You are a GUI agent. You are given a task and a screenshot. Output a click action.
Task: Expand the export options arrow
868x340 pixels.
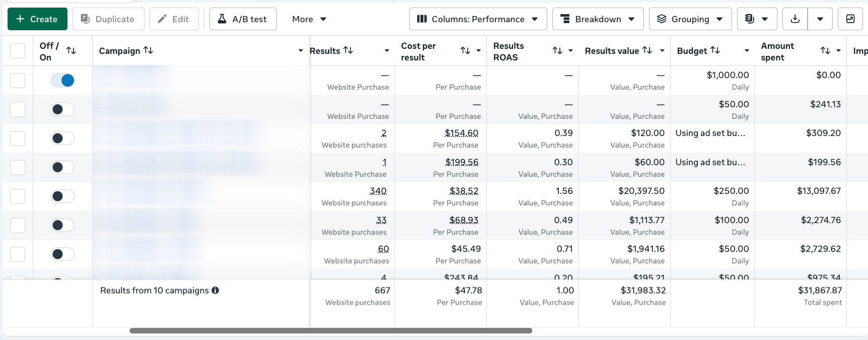point(820,19)
